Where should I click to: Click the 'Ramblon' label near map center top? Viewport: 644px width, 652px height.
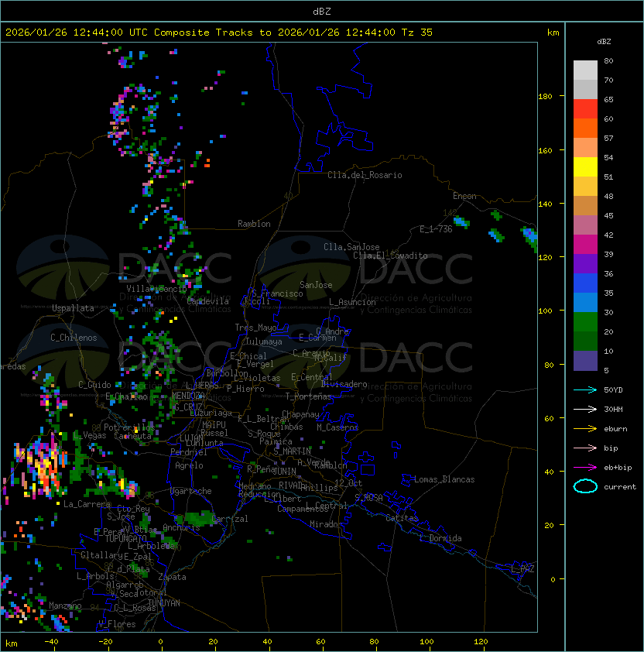[x=254, y=224]
